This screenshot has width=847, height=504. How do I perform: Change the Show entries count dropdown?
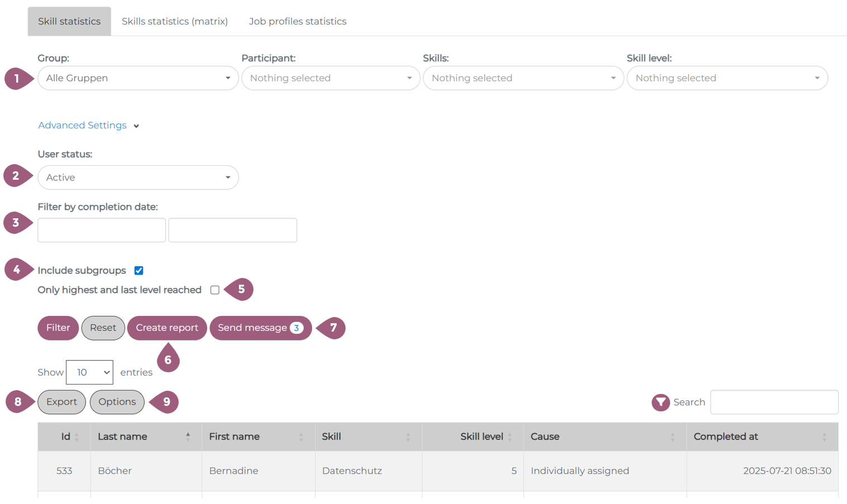pyautogui.click(x=89, y=372)
